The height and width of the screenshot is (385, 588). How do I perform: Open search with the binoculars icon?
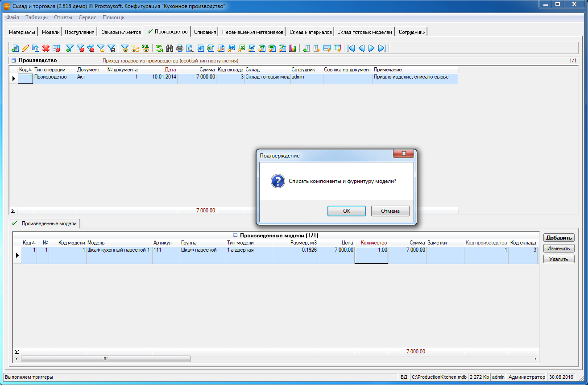[170, 48]
